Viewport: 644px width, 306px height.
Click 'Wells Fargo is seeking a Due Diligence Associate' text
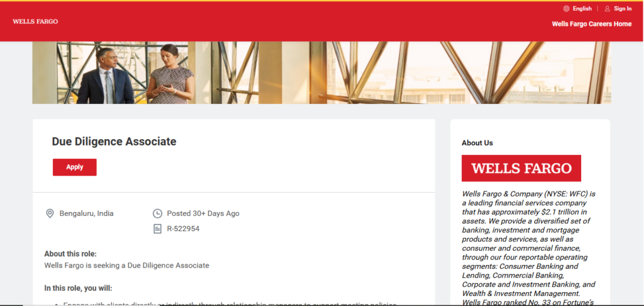pos(126,265)
